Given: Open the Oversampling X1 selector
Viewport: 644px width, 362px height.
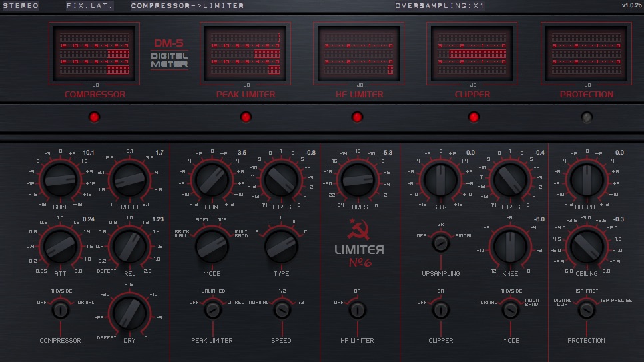Looking at the screenshot, I should click(440, 6).
